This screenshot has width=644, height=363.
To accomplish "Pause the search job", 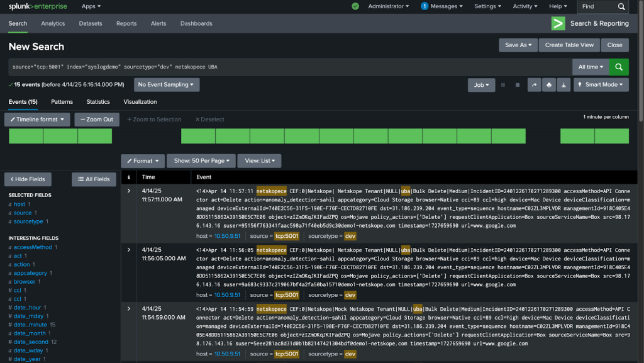I will (502, 85).
